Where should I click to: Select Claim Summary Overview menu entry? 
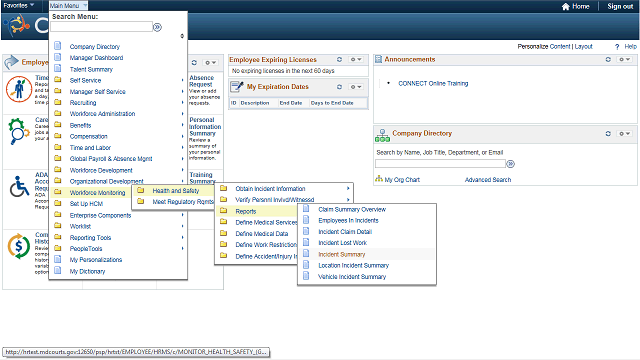click(352, 209)
